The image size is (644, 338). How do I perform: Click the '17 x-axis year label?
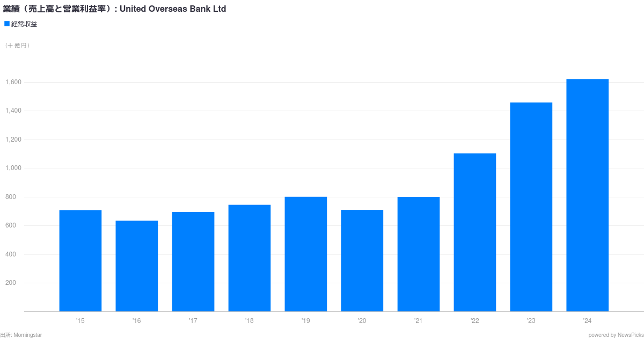click(193, 321)
